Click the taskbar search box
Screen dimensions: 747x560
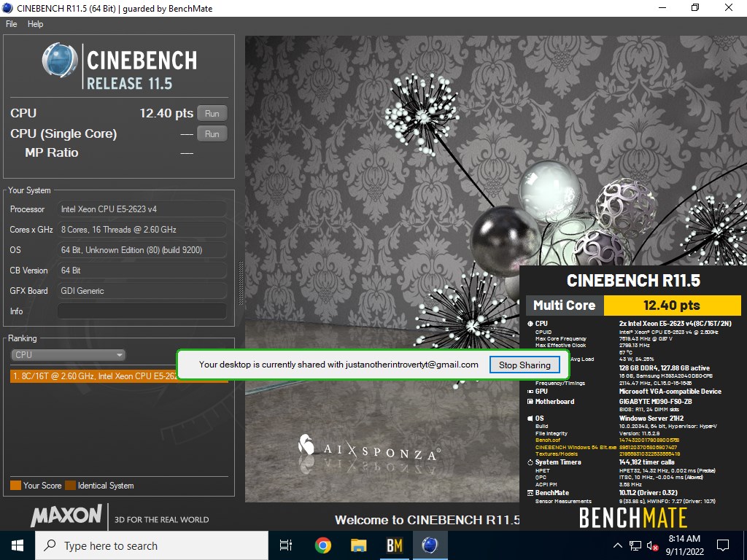pos(152,545)
